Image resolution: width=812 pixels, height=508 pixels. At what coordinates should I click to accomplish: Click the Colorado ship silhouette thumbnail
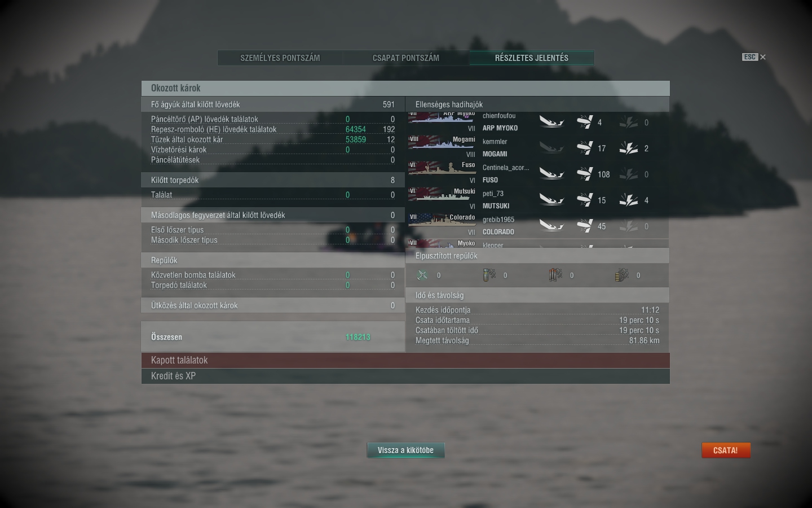tap(442, 220)
